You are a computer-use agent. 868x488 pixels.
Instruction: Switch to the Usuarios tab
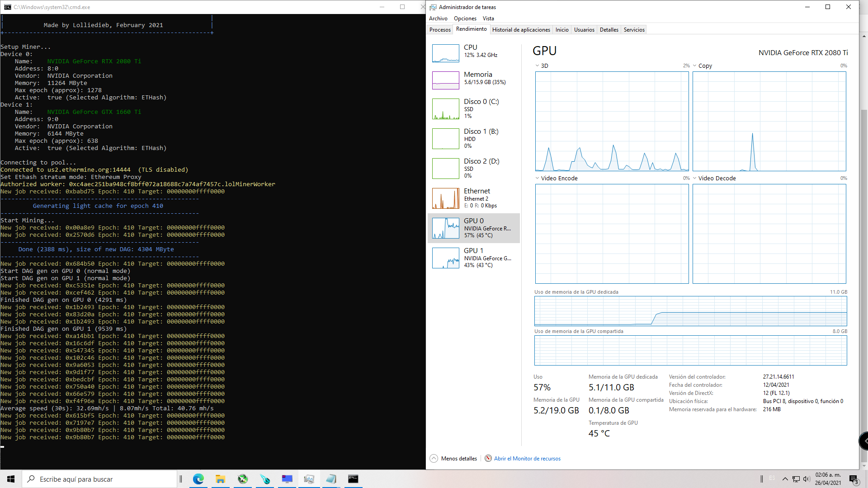pos(584,30)
